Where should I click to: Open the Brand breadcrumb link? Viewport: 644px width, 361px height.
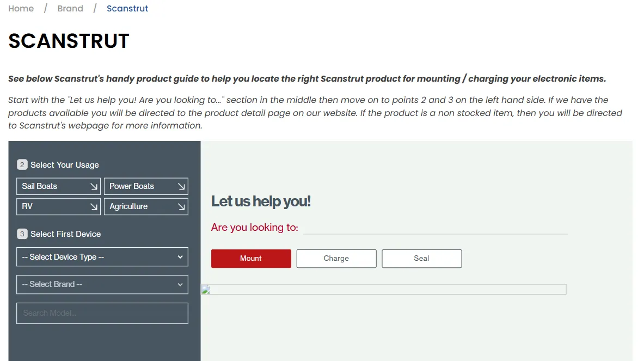(70, 8)
